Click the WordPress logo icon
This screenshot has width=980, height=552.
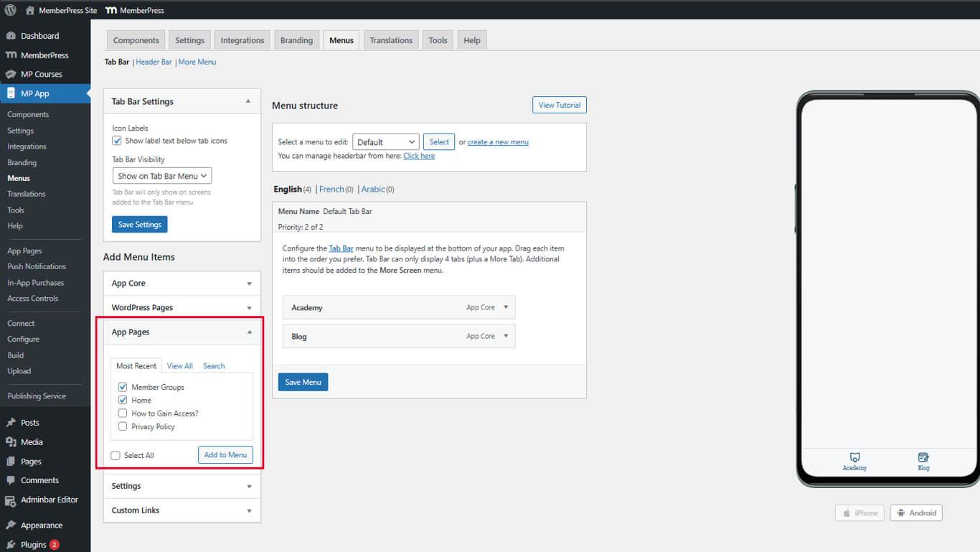[x=10, y=10]
